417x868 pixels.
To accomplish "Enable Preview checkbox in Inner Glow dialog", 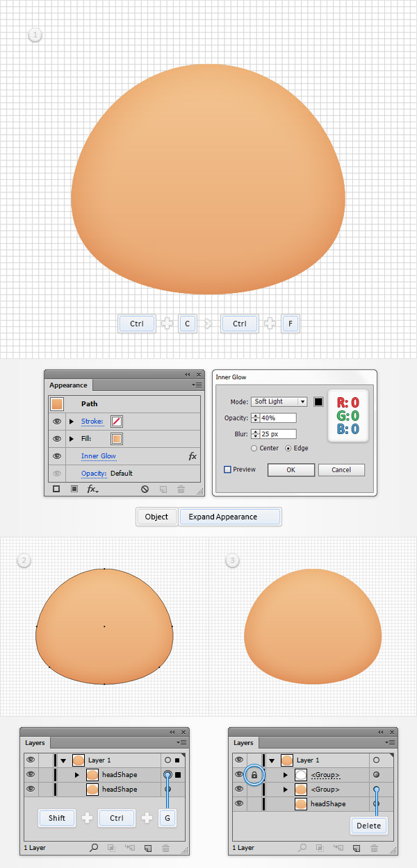I will click(x=227, y=469).
